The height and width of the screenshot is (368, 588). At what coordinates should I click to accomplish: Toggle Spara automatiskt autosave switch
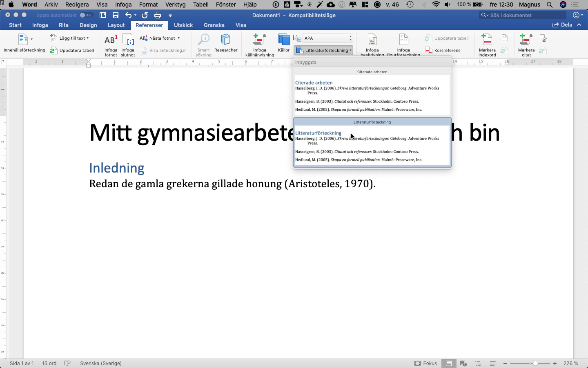[x=85, y=15]
